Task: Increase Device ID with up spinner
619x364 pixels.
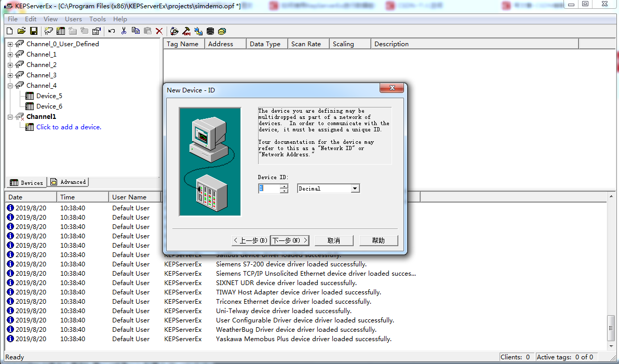Action: pos(284,186)
